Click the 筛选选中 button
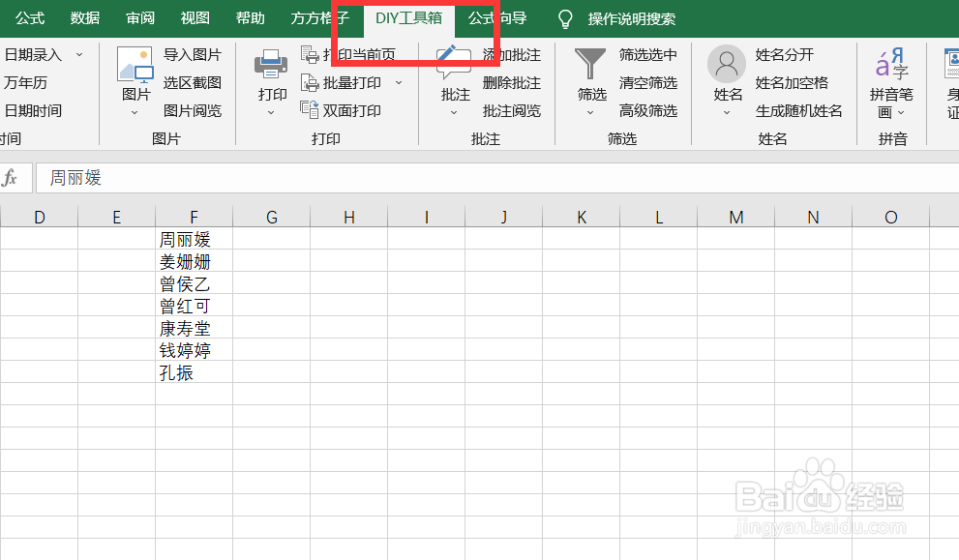 click(647, 55)
